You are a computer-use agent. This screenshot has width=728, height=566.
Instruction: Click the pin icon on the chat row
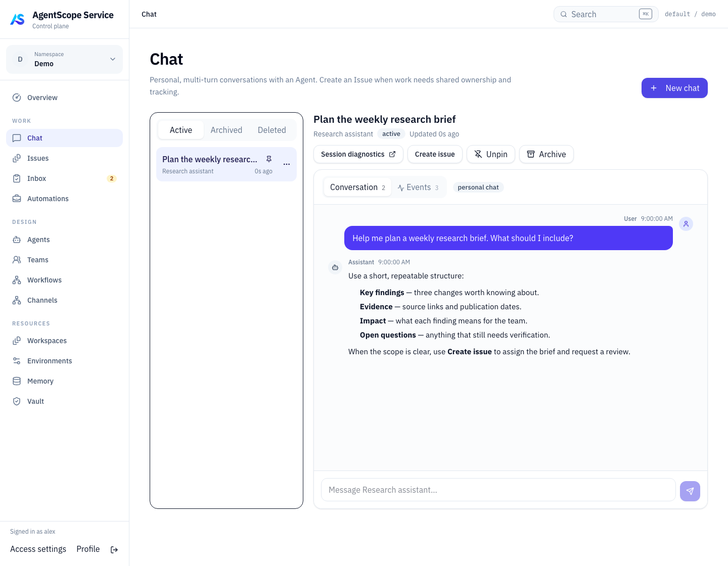point(269,159)
